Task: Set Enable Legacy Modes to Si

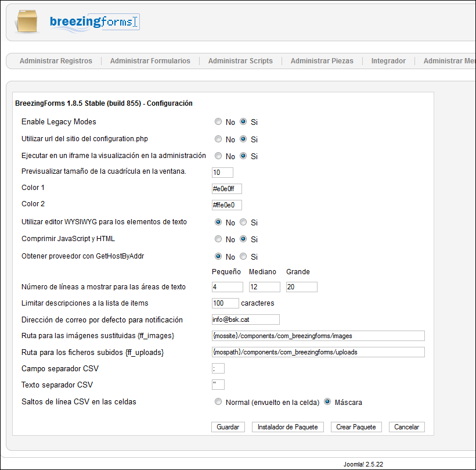Action: pyautogui.click(x=243, y=122)
